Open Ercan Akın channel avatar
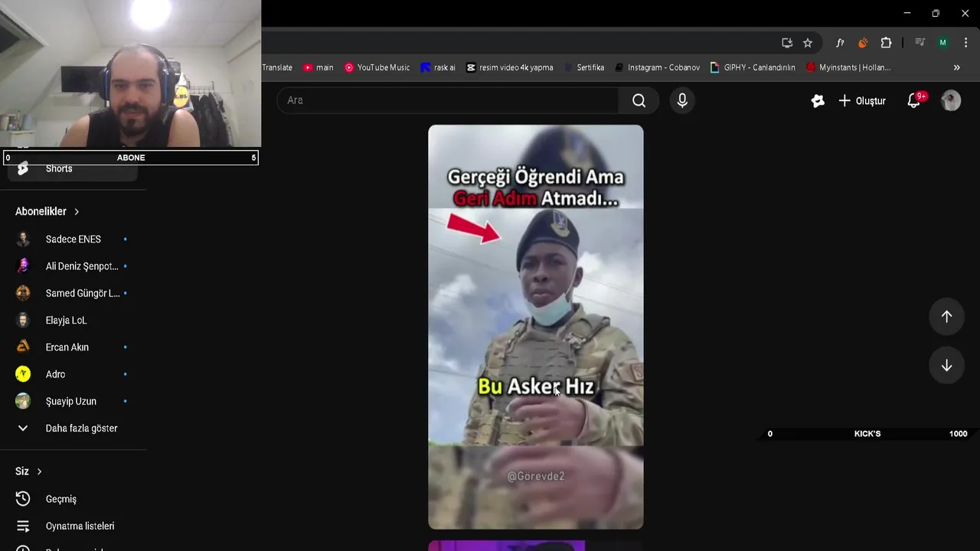Viewport: 980px width, 551px height. coord(23,347)
